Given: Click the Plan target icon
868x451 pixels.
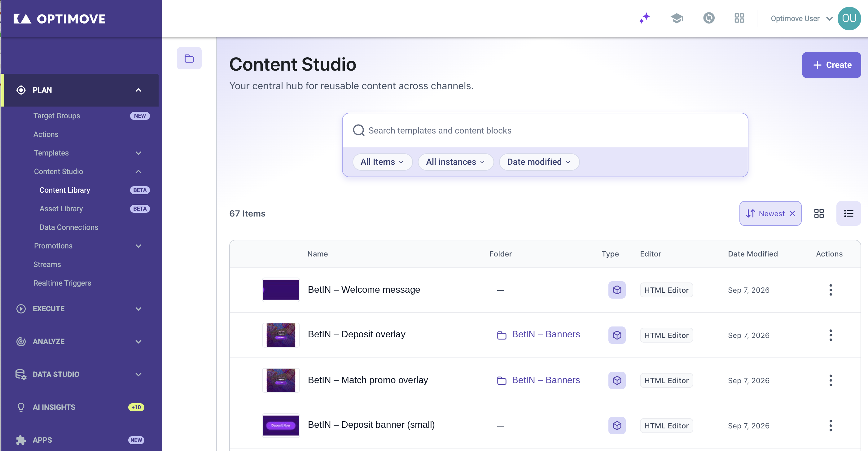Looking at the screenshot, I should 21,90.
